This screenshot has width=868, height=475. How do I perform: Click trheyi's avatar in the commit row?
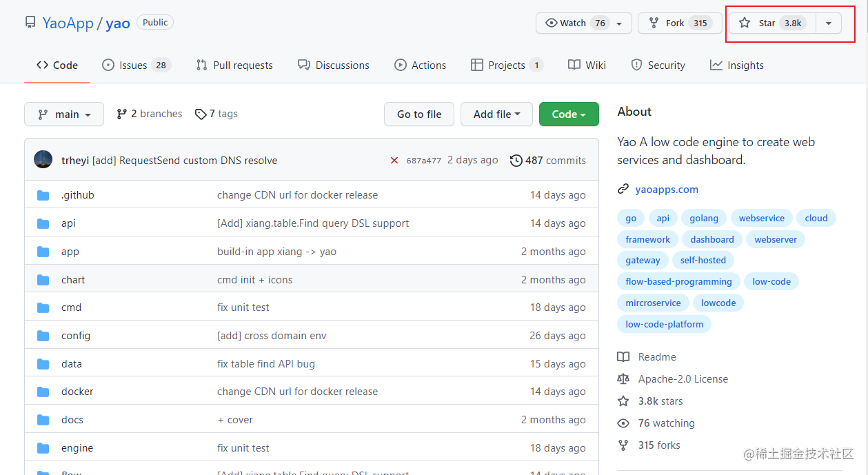tap(43, 160)
